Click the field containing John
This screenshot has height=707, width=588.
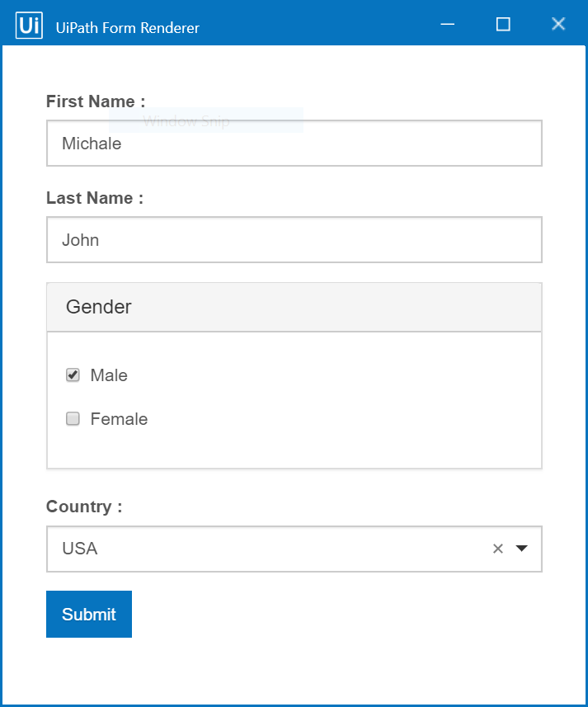(x=294, y=239)
